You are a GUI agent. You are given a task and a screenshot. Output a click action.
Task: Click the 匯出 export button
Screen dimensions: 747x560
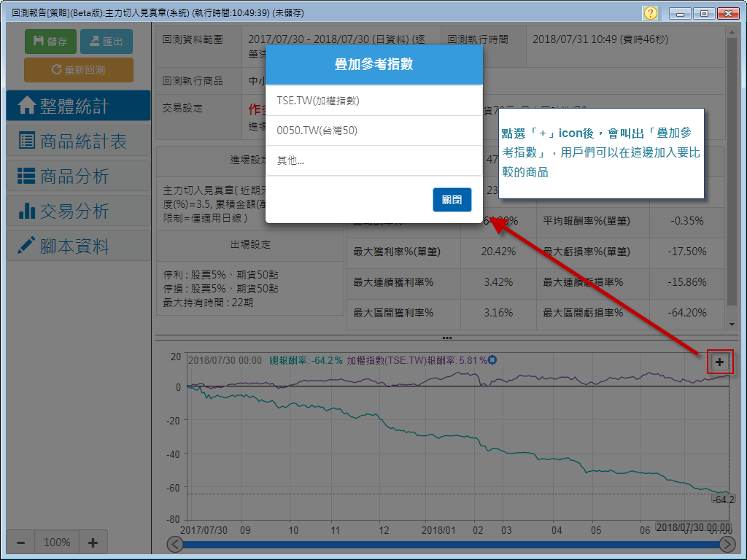tap(107, 42)
